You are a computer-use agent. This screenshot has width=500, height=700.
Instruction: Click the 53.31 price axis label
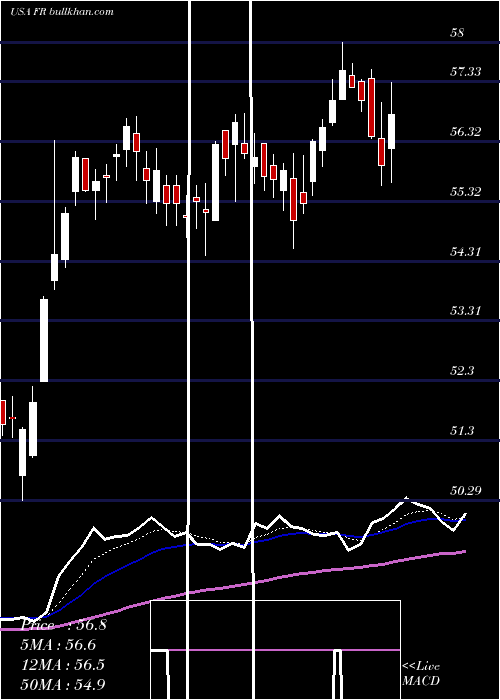tap(466, 311)
